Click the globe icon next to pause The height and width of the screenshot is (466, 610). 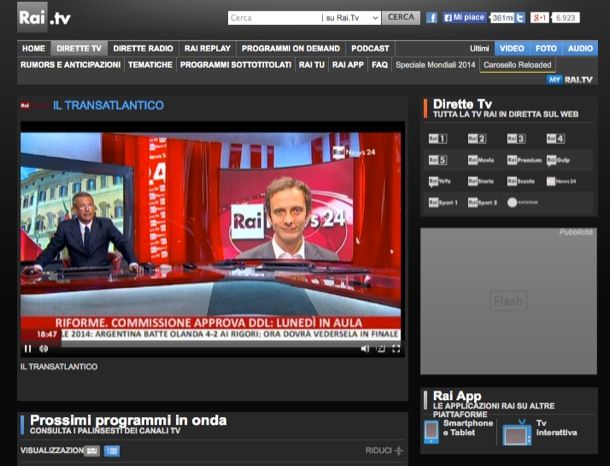44,349
